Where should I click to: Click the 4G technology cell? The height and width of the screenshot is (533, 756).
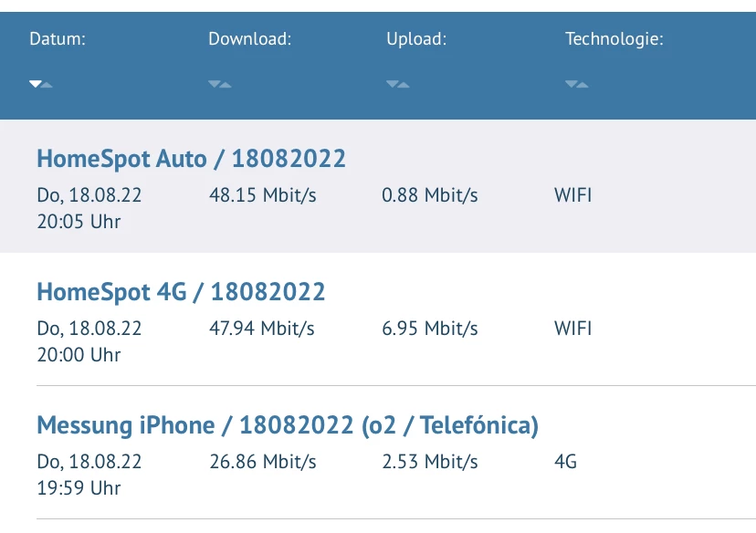pos(566,462)
